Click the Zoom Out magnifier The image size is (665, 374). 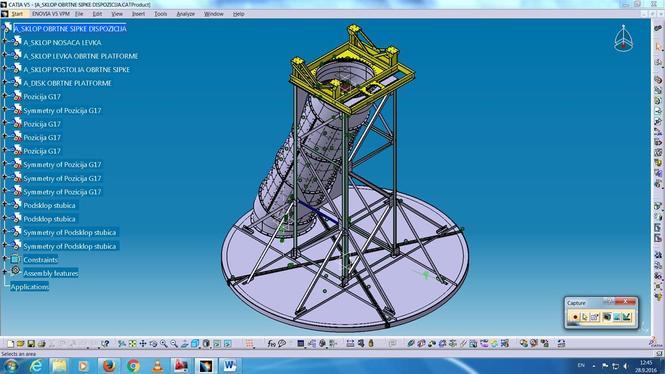[174, 343]
